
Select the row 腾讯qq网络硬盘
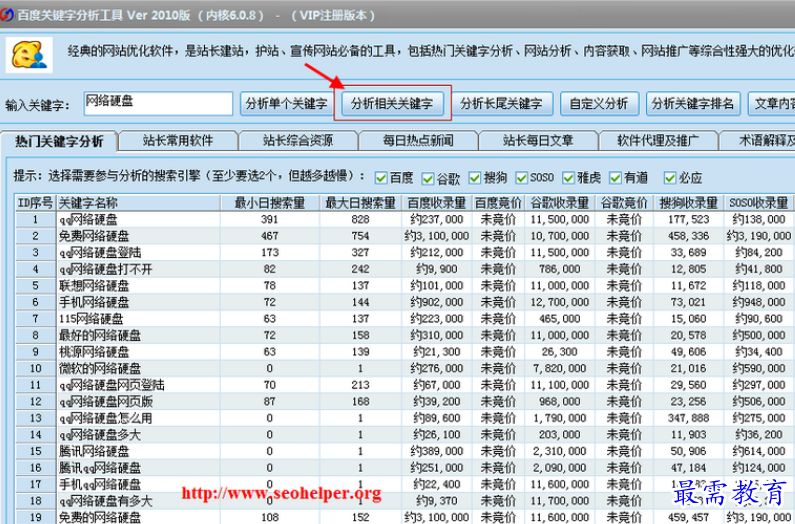[405, 468]
